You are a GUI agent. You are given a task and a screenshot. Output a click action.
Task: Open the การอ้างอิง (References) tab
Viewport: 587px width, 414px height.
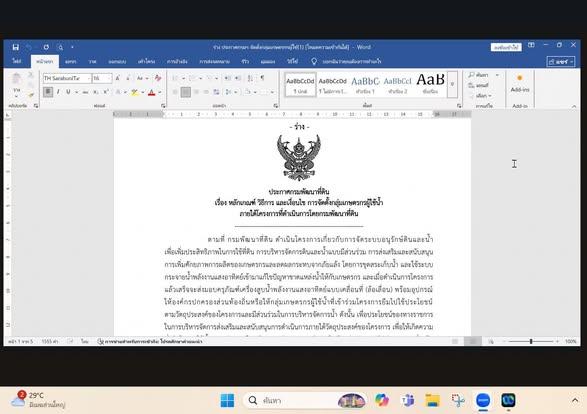[177, 61]
